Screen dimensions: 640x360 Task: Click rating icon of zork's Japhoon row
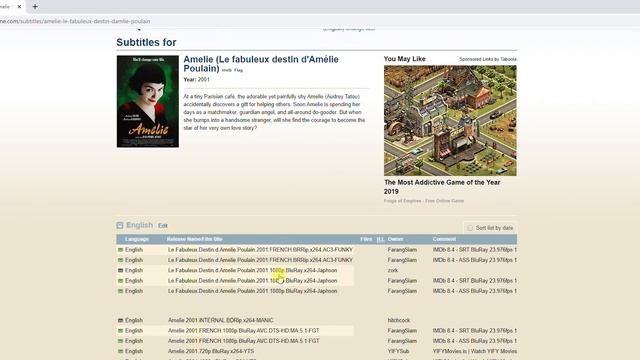point(120,271)
